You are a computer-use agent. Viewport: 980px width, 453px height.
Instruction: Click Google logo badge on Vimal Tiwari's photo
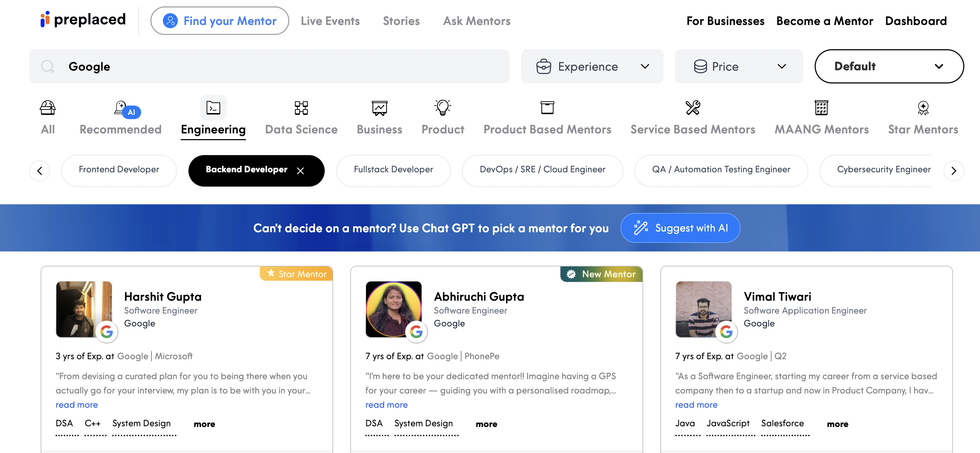(x=726, y=332)
